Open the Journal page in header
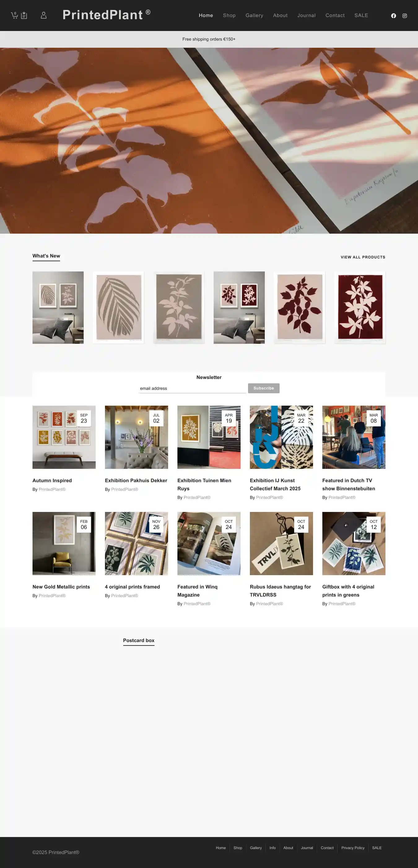The image size is (418, 868). 306,15
